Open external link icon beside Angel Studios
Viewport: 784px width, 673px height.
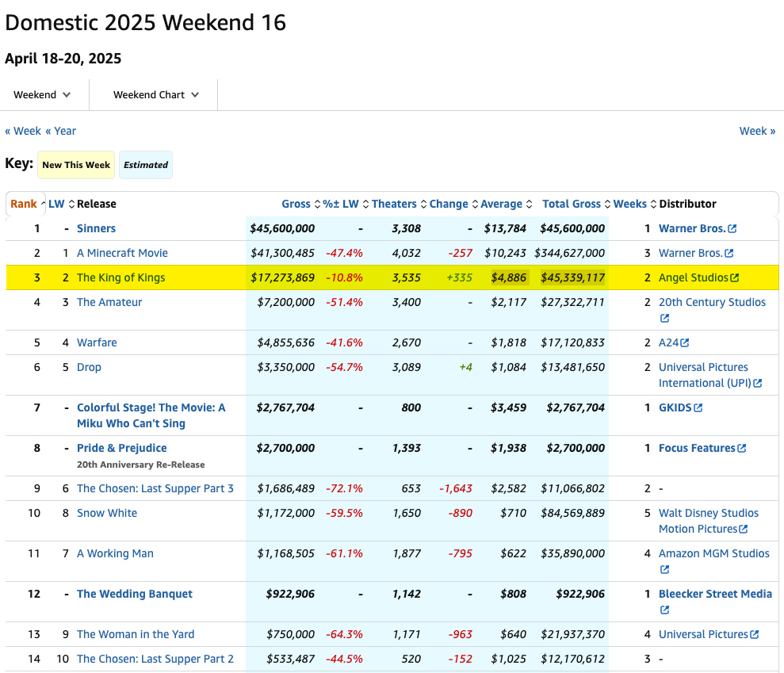[x=734, y=278]
